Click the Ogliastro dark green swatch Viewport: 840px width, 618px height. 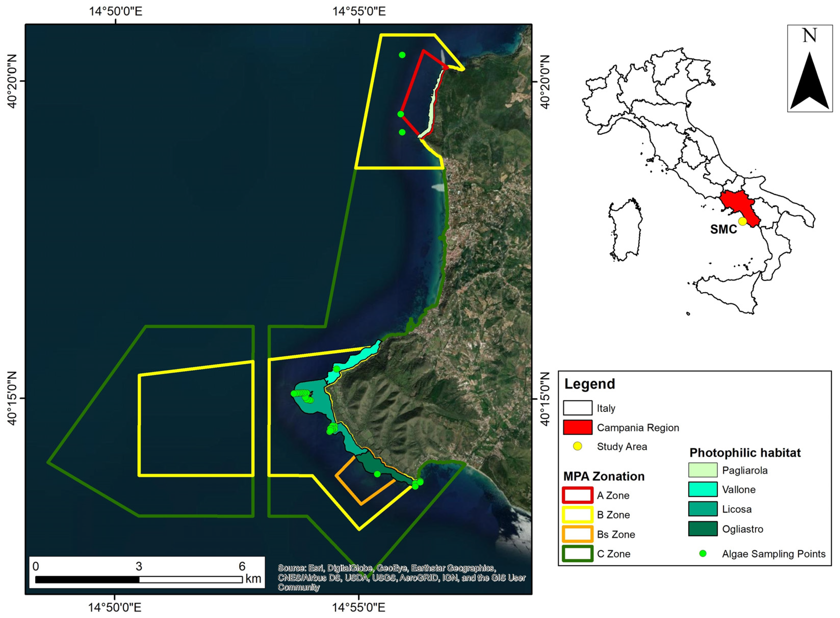coord(703,529)
